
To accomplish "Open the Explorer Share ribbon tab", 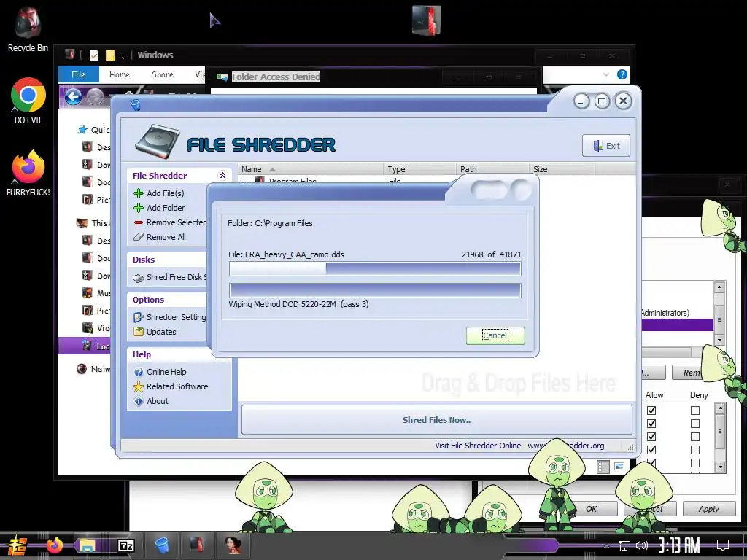I will pos(163,74).
